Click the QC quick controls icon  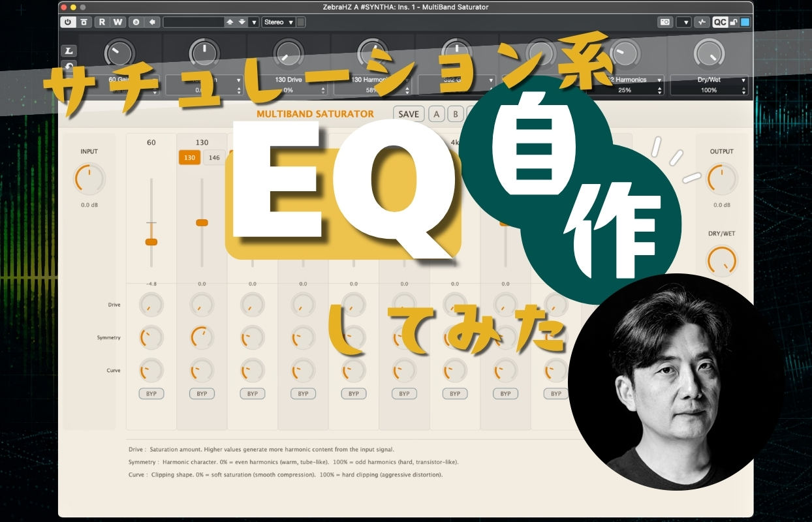[x=719, y=22]
